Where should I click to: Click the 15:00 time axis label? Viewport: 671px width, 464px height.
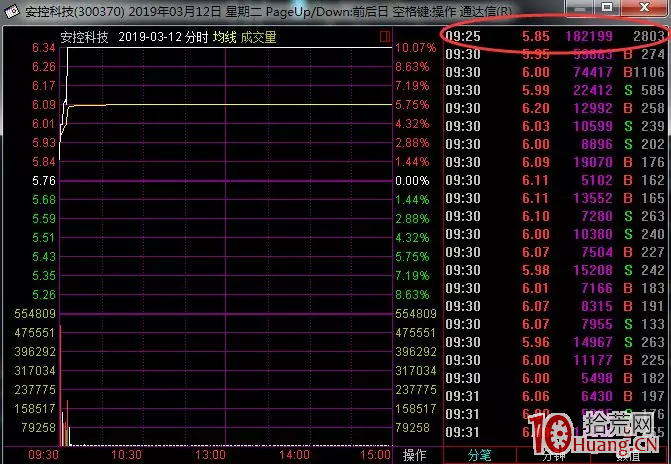coord(375,455)
